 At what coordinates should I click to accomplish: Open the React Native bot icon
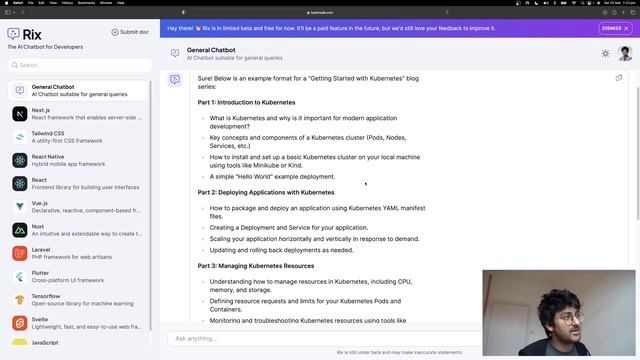pyautogui.click(x=20, y=160)
